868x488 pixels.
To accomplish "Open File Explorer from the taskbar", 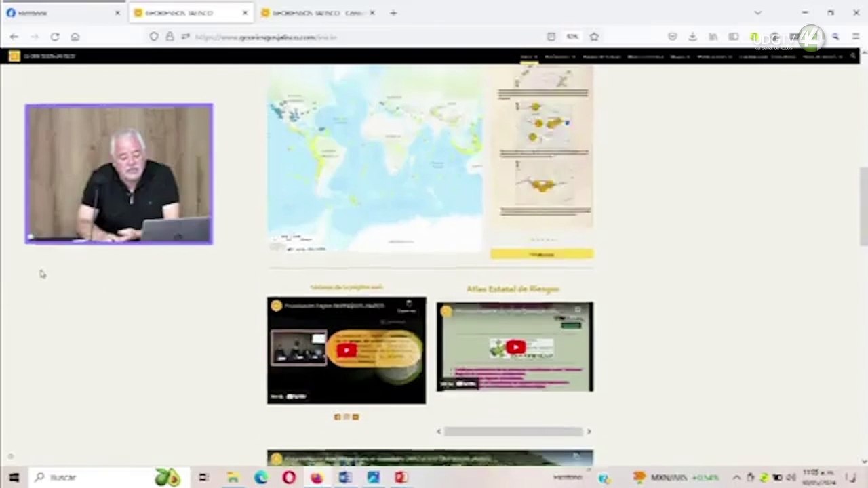I will pyautogui.click(x=233, y=478).
